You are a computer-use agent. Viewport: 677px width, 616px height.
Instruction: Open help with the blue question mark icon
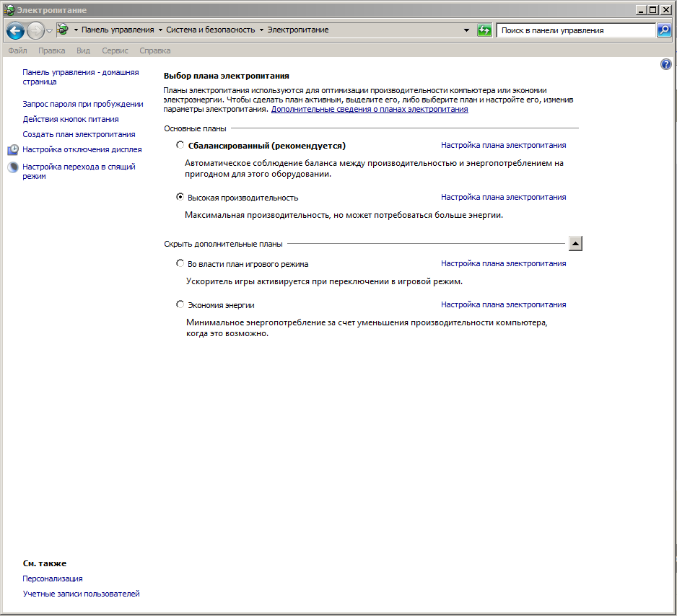665,64
